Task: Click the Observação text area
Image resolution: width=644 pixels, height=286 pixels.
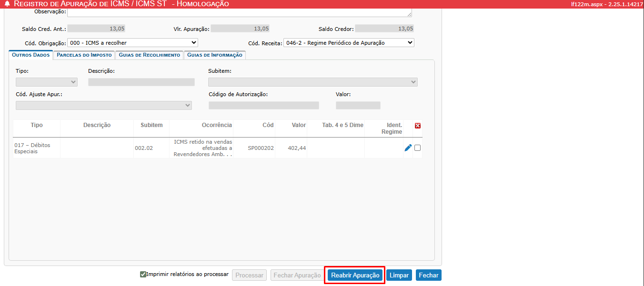Action: (x=239, y=12)
